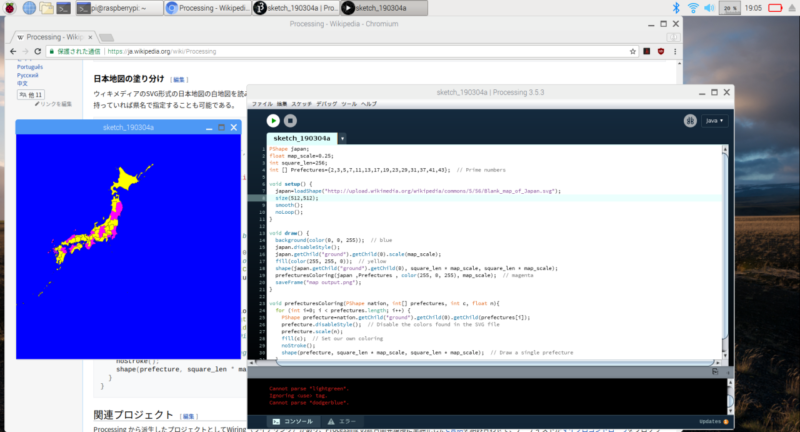Click the CPU usage monitor showing 20 %
The image size is (800, 432).
coord(730,8)
